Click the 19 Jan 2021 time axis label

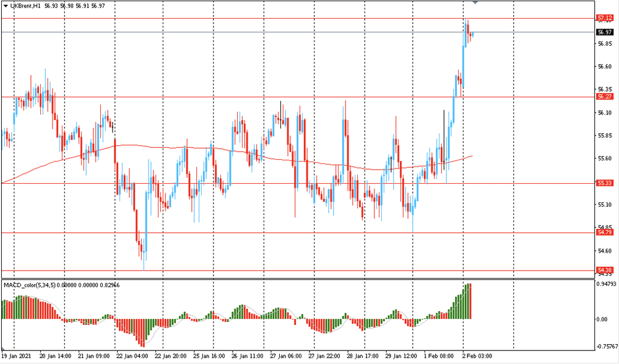point(17,357)
